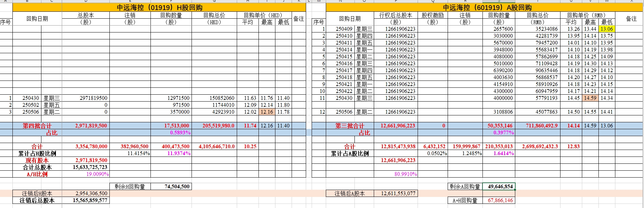The image size is (644, 208).
Task: Select cumulative repurchase total 400,473,500
Action: [171, 146]
